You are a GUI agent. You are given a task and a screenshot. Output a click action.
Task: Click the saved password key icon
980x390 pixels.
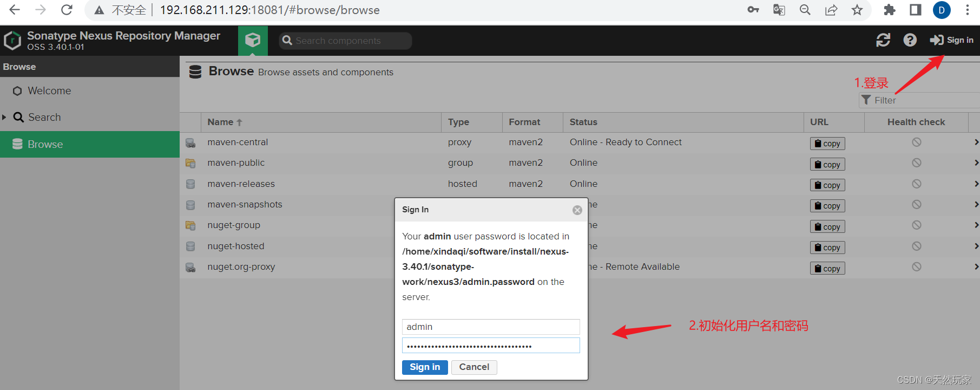point(753,10)
